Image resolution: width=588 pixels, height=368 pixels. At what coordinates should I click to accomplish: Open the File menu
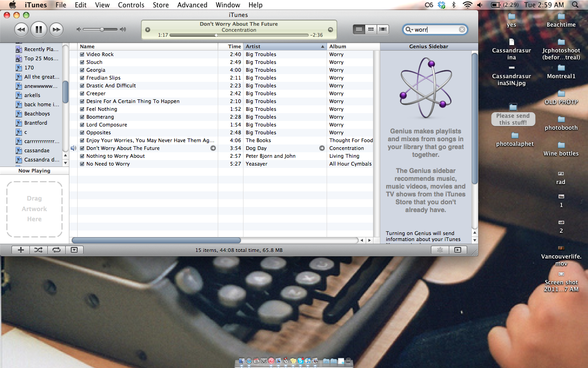61,5
